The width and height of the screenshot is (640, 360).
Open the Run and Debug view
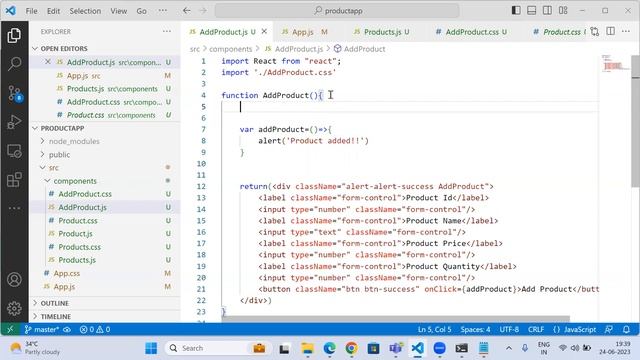(14, 122)
